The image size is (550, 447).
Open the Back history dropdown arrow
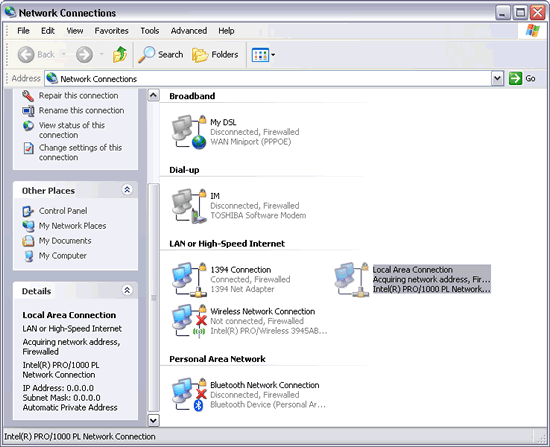click(64, 54)
